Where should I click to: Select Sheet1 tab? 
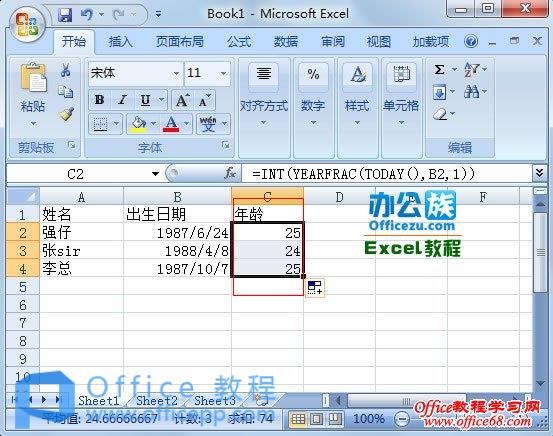pyautogui.click(x=98, y=401)
